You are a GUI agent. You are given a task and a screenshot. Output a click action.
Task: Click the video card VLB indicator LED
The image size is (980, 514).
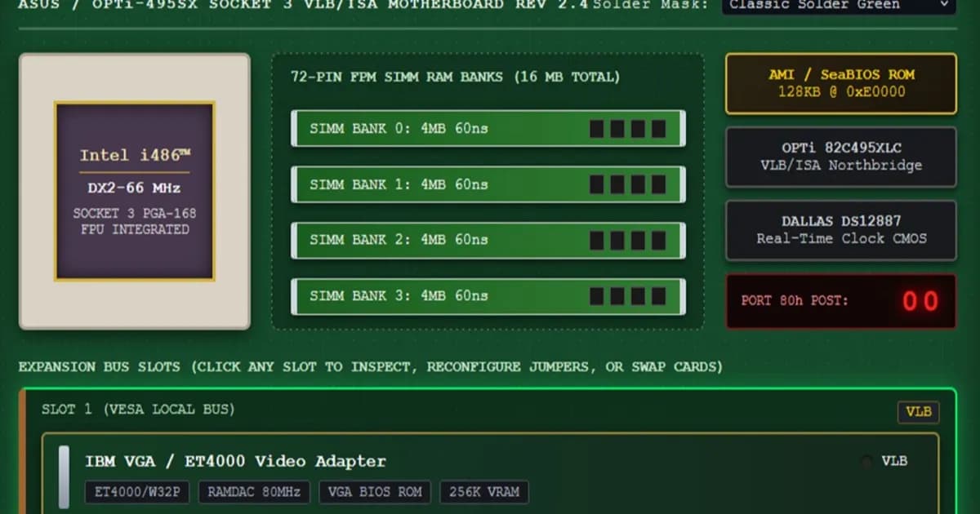(x=866, y=462)
